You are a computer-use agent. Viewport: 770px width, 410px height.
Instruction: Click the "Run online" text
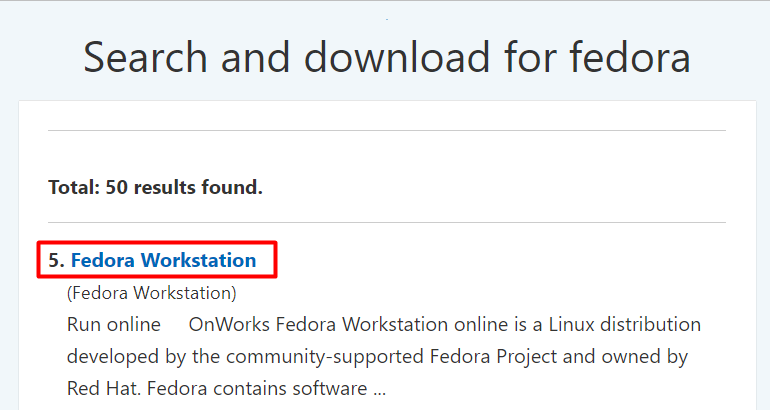click(x=114, y=325)
